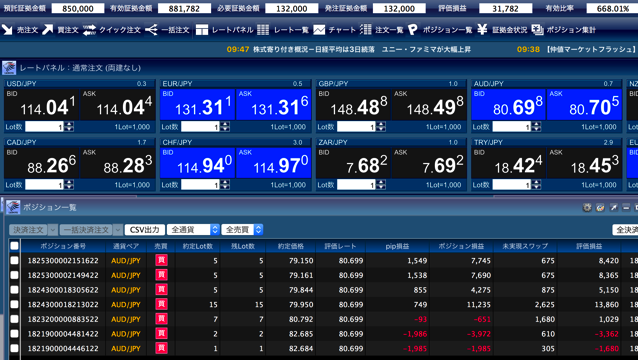Click CHF/JPY BID 114.940 price
This screenshot has height=360, width=638.
[198, 163]
